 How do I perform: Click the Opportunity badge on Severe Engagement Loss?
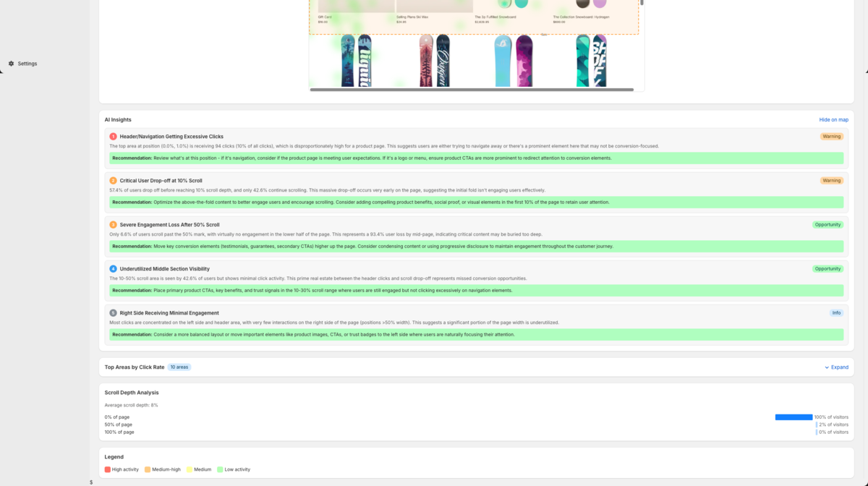click(828, 224)
